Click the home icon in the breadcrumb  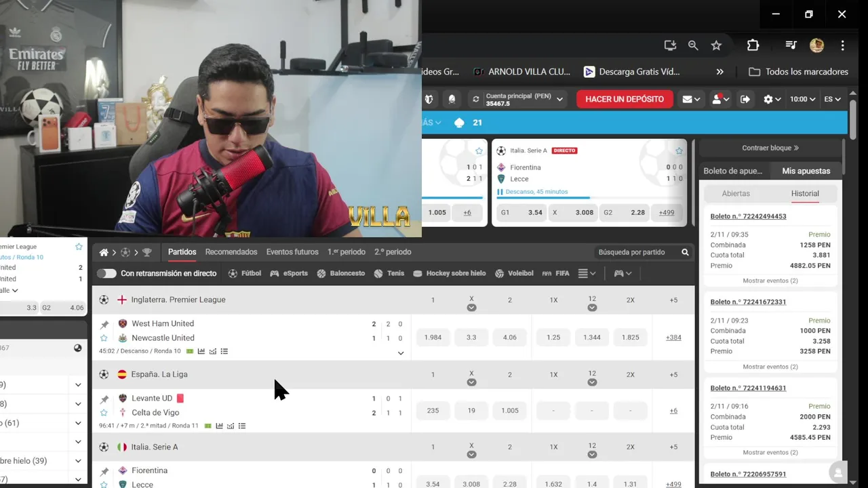coord(104,252)
